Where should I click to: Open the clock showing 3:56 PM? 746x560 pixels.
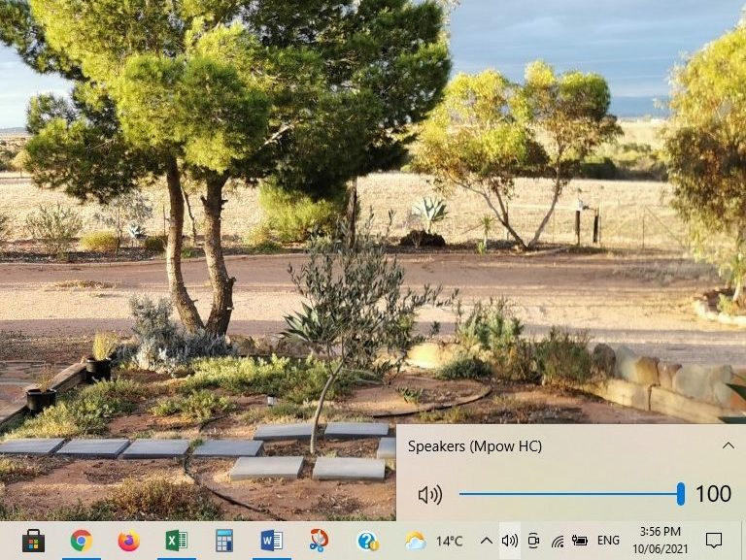point(660,540)
